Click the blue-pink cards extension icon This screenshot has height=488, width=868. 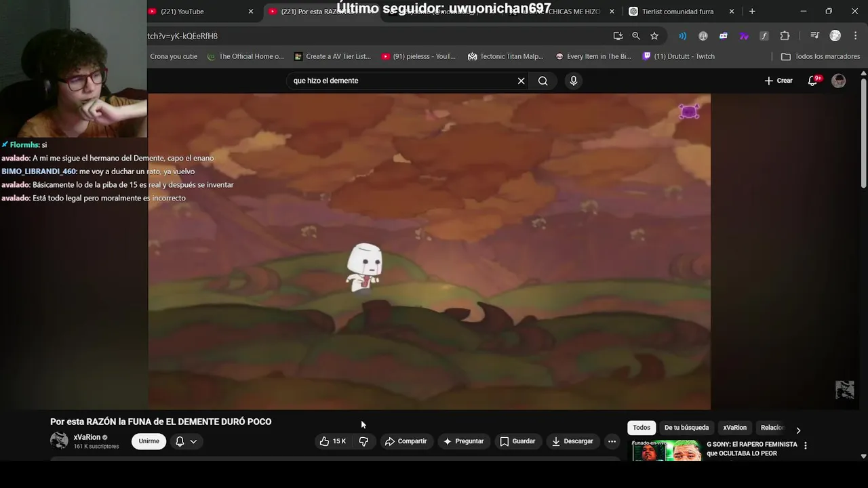724,36
